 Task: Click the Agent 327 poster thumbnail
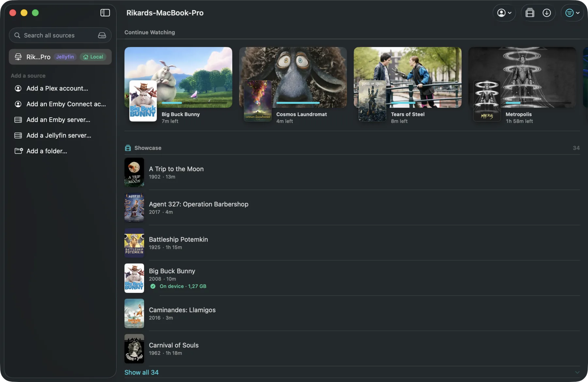point(134,208)
